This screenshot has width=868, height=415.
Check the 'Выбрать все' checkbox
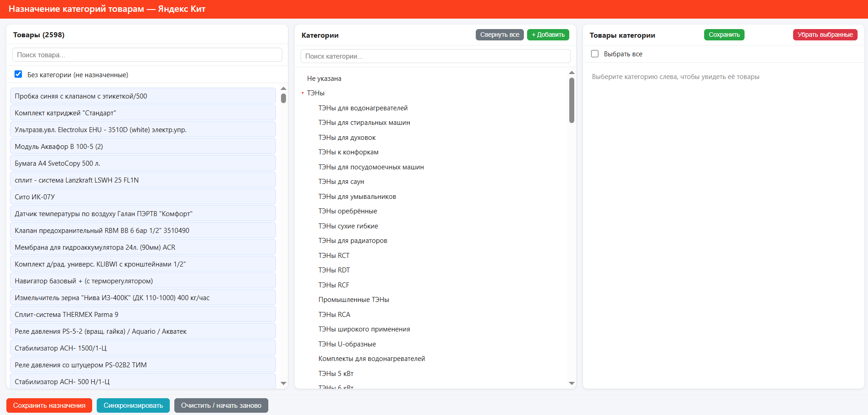point(595,54)
